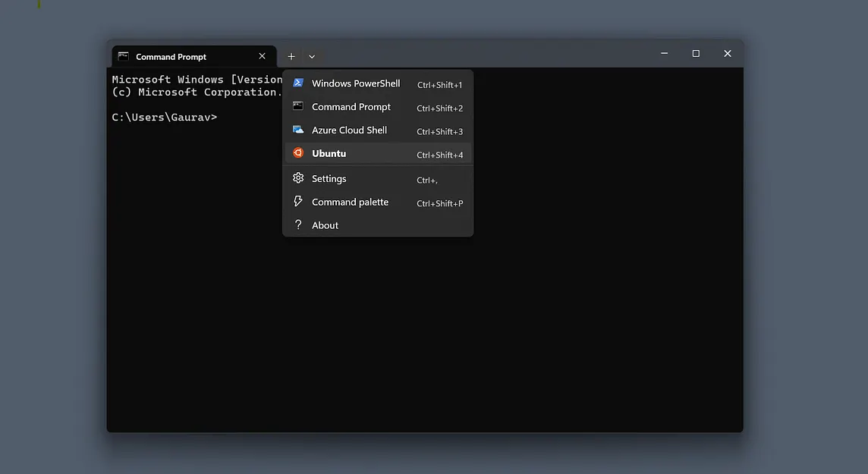
Task: Click the Ctrl+Shift+P shortcut label
Action: click(x=439, y=203)
